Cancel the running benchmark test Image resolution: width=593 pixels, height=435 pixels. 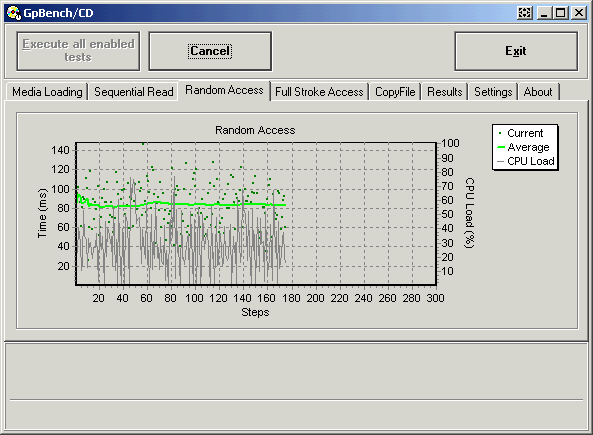[x=210, y=51]
